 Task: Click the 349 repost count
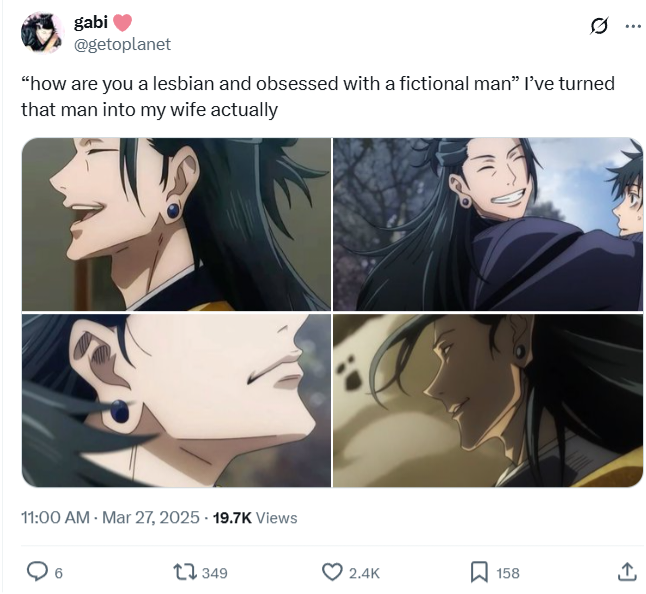215,573
